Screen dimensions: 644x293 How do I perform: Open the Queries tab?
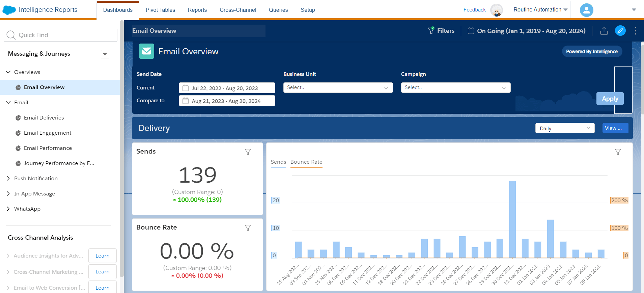point(278,10)
